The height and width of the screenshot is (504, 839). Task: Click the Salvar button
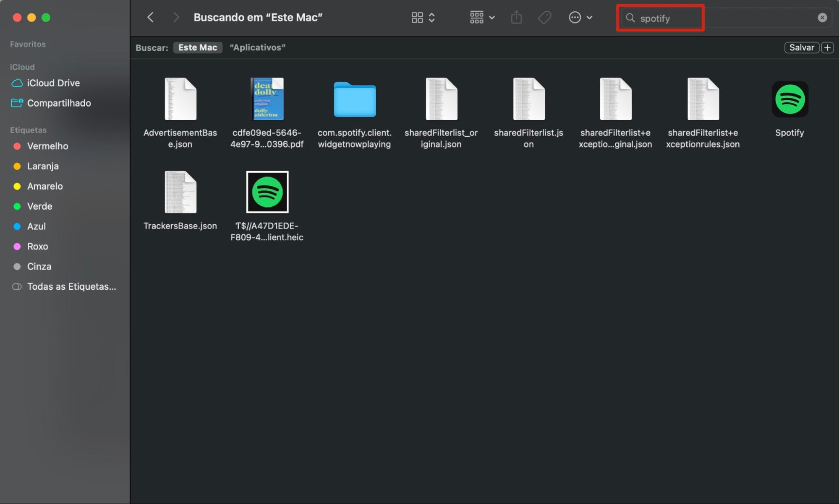tap(801, 47)
